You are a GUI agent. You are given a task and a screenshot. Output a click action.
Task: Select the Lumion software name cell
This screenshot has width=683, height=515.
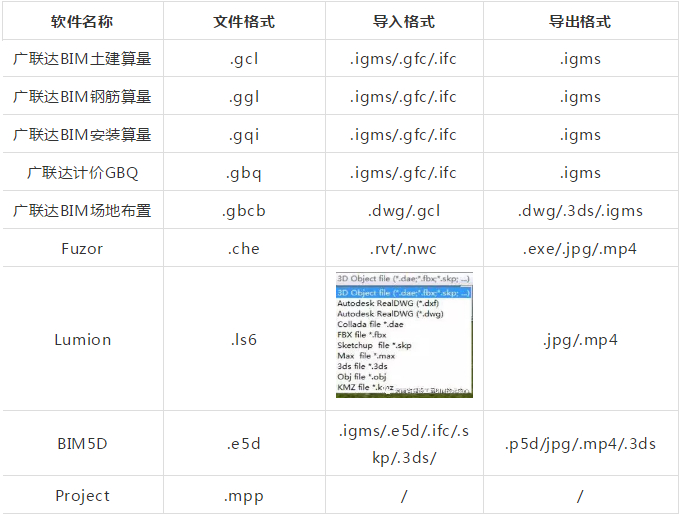pyautogui.click(x=82, y=339)
